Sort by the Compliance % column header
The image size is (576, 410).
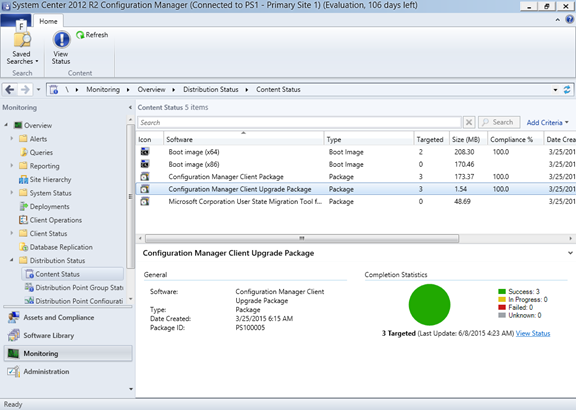(x=515, y=139)
